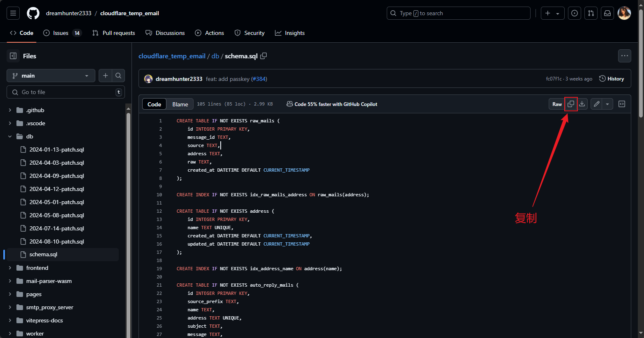Expand the frontend folder
Screen dimensions: 644x338
(x=10, y=268)
